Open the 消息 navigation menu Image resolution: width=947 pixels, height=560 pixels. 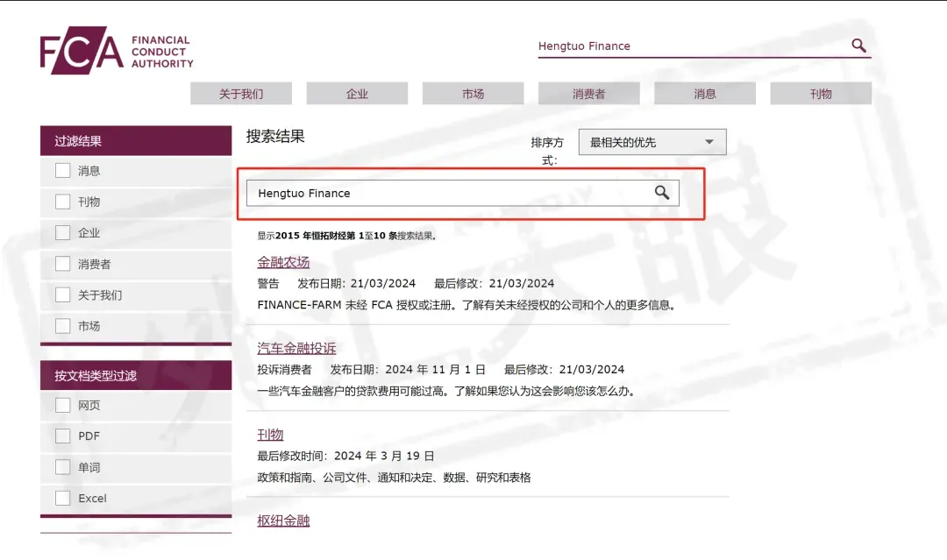click(x=705, y=94)
